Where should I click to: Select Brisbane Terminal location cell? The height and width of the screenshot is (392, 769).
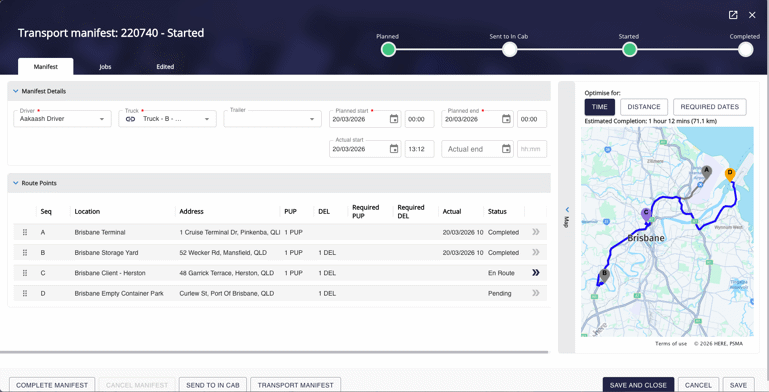(x=100, y=233)
